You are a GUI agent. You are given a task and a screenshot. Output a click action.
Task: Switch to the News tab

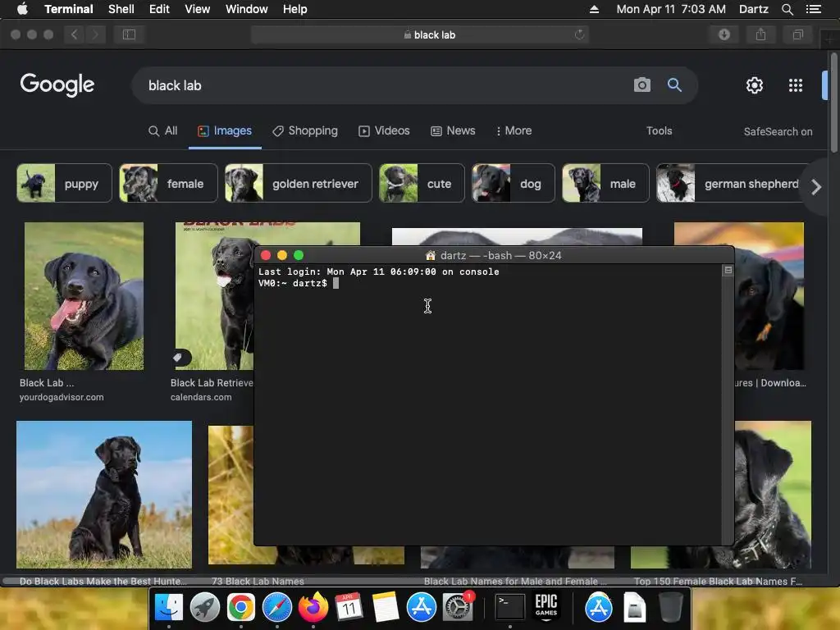[x=453, y=130]
